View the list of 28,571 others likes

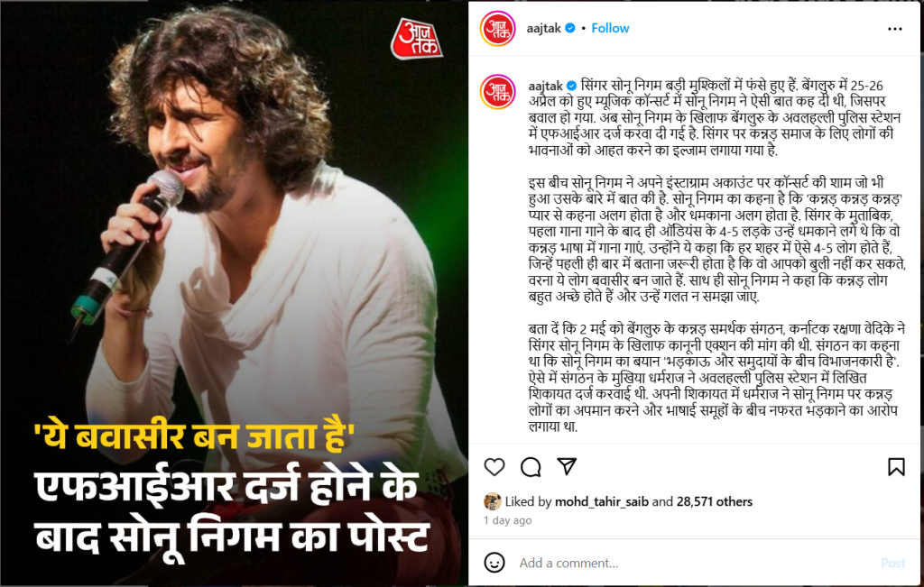click(x=715, y=501)
